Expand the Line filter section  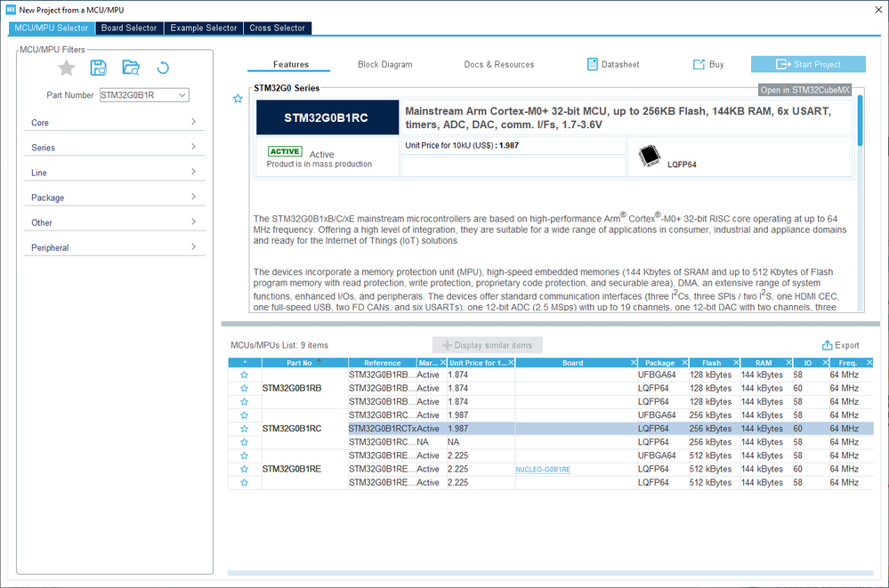(x=115, y=173)
